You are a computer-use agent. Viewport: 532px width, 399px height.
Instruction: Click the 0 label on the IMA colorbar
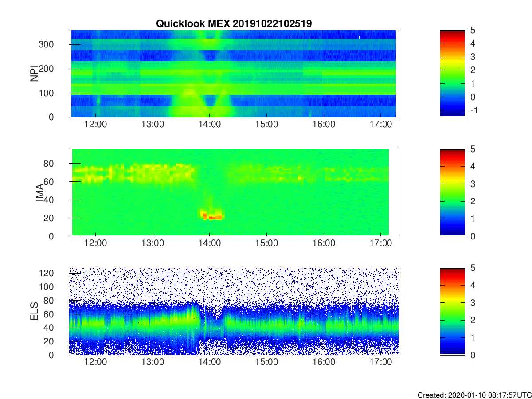(473, 236)
